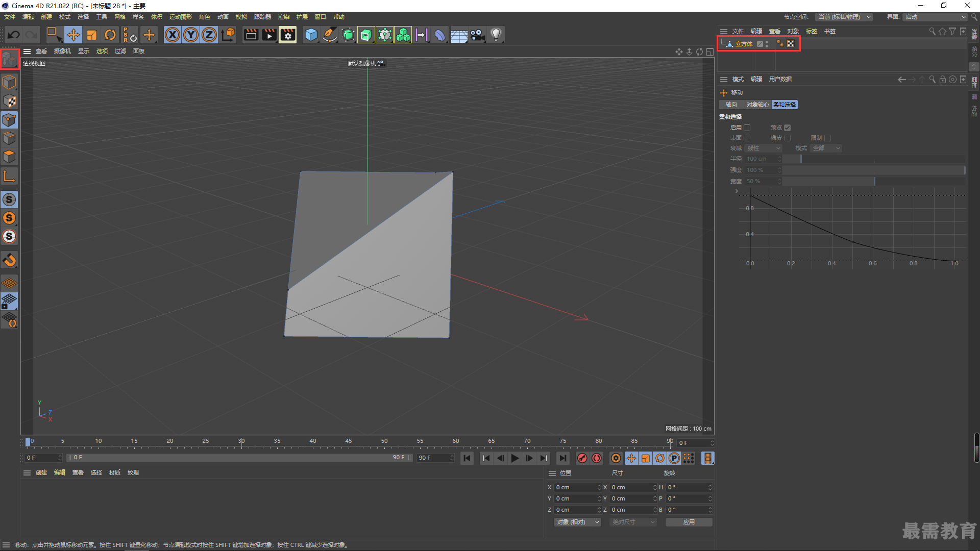The height and width of the screenshot is (551, 980).
Task: Toggle coordinate system icon
Action: tap(228, 35)
